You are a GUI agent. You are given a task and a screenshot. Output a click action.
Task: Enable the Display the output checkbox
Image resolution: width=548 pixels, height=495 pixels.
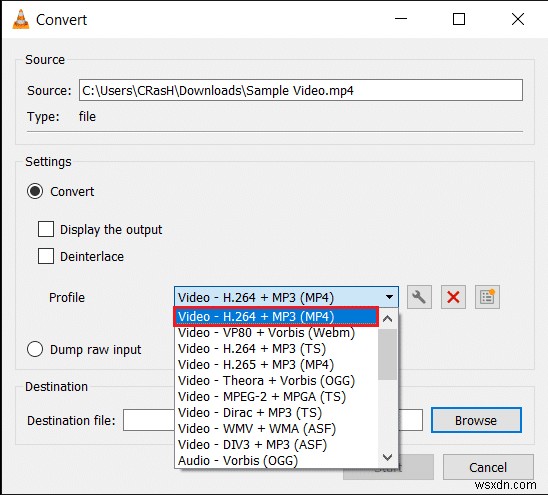pyautogui.click(x=46, y=229)
